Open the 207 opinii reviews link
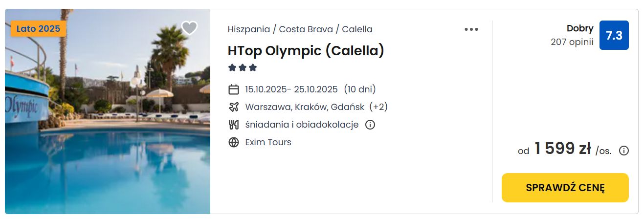 tap(572, 42)
